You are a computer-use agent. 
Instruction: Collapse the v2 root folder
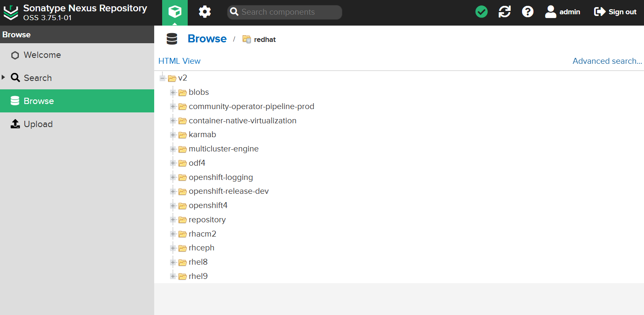coord(163,78)
